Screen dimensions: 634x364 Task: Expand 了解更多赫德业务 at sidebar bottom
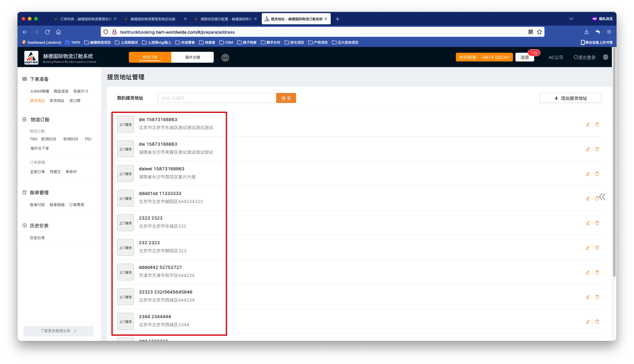click(58, 331)
